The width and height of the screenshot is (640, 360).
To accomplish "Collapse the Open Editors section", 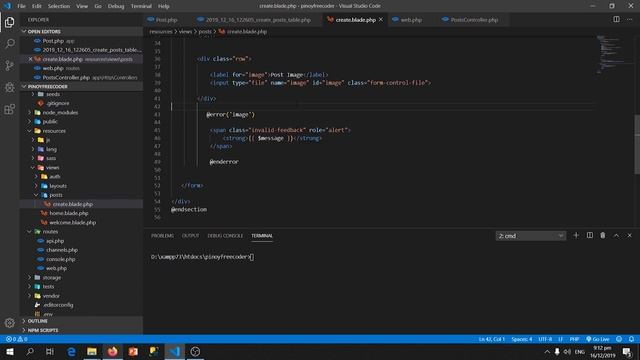I will click(x=82, y=31).
